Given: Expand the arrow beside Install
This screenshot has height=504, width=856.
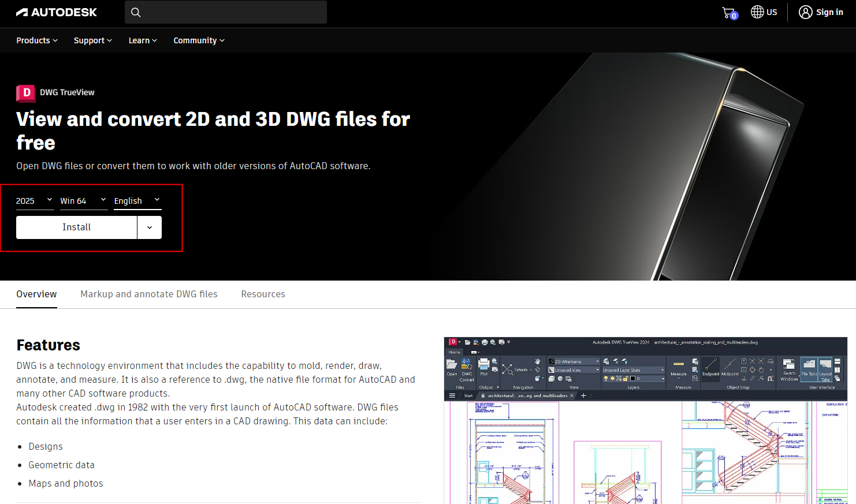Looking at the screenshot, I should [x=150, y=227].
